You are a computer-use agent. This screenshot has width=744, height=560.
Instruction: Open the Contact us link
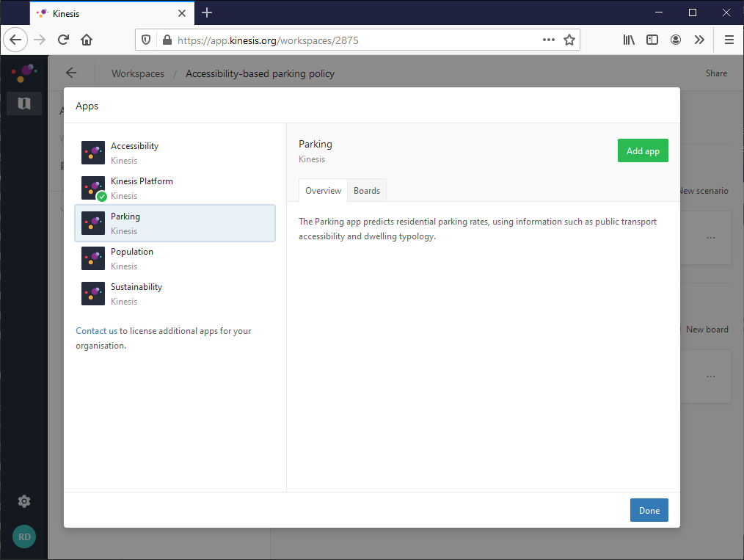pyautogui.click(x=96, y=331)
